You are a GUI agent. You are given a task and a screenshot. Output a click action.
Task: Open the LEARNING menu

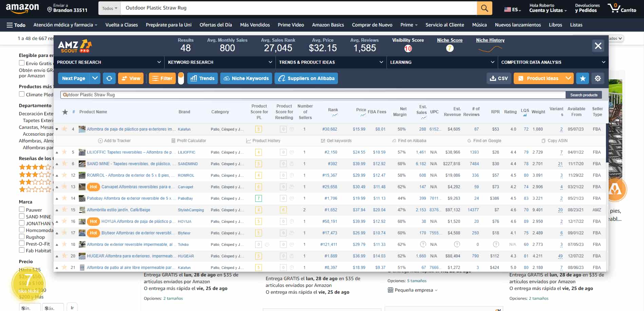point(442,62)
